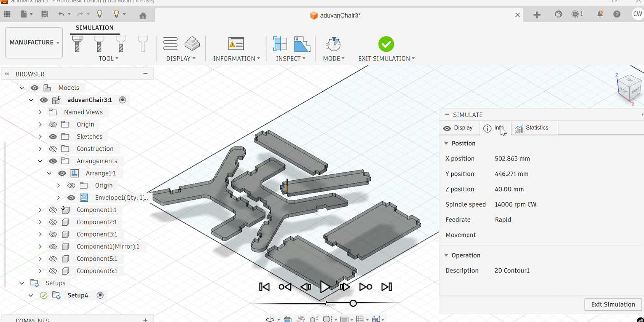Hide the Envelope1 item

point(71,198)
